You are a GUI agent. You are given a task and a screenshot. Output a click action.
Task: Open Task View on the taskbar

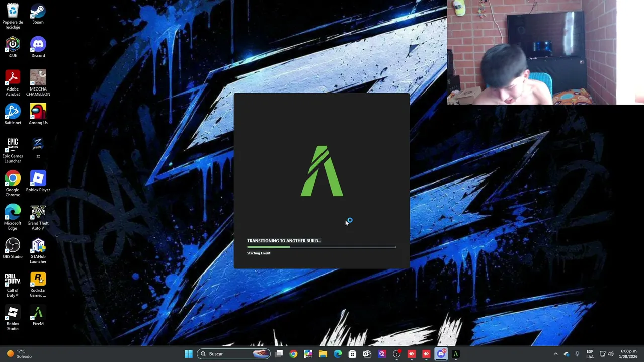click(x=279, y=354)
